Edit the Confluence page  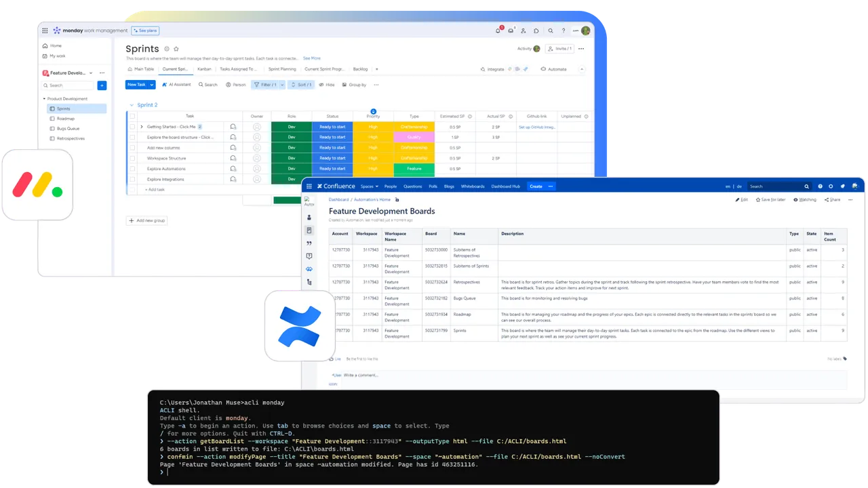742,200
